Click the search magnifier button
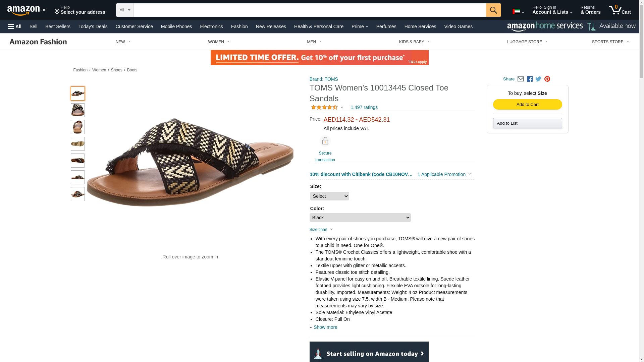This screenshot has width=644, height=362. [493, 10]
